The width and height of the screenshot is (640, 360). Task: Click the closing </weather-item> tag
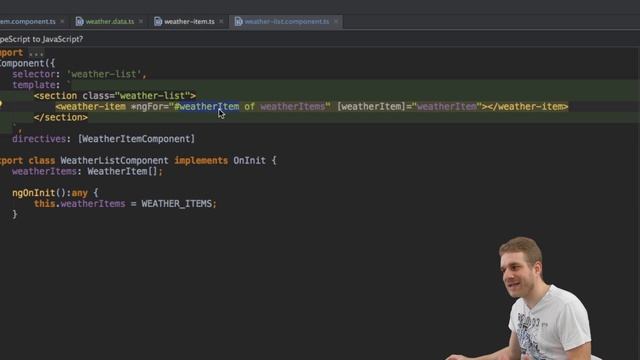528,107
